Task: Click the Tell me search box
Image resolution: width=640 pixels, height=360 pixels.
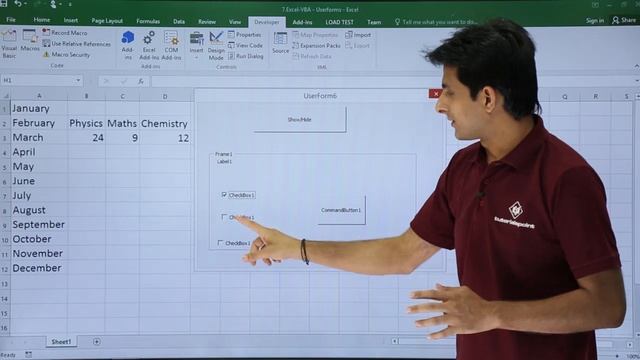Action: [435, 22]
